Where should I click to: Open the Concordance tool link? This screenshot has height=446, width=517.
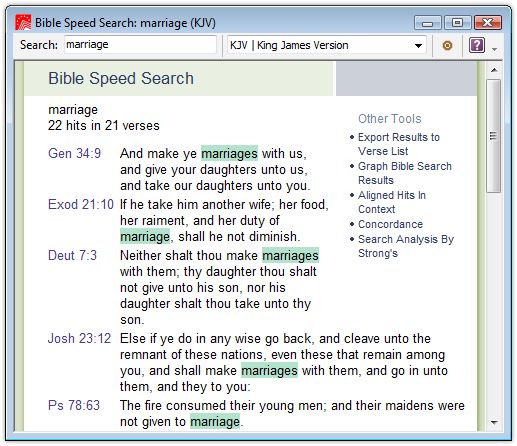pos(390,224)
